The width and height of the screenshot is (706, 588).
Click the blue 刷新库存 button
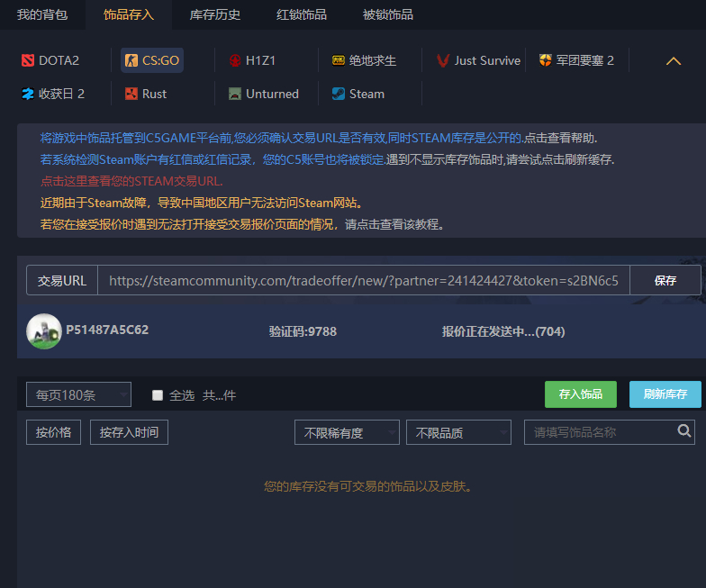tap(665, 394)
